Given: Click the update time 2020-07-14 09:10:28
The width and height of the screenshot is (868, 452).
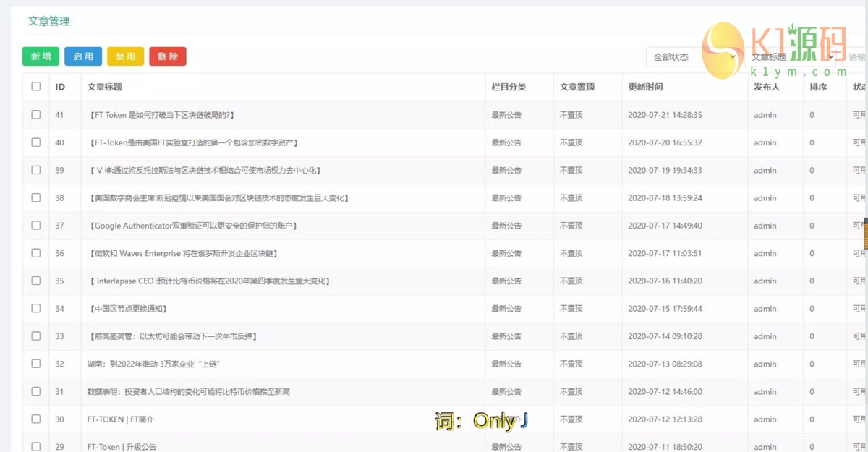Looking at the screenshot, I should [x=665, y=336].
